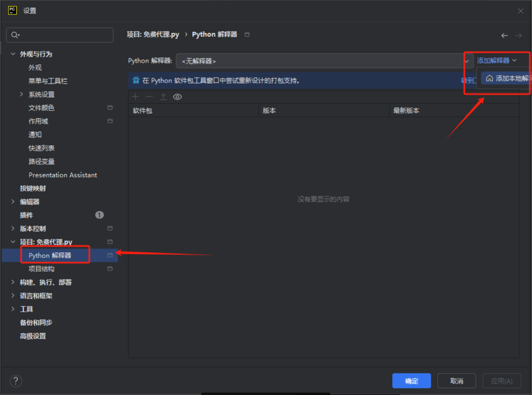Open 快速列表 settings page
Screen dimensions: 532x395
pyautogui.click(x=41, y=148)
